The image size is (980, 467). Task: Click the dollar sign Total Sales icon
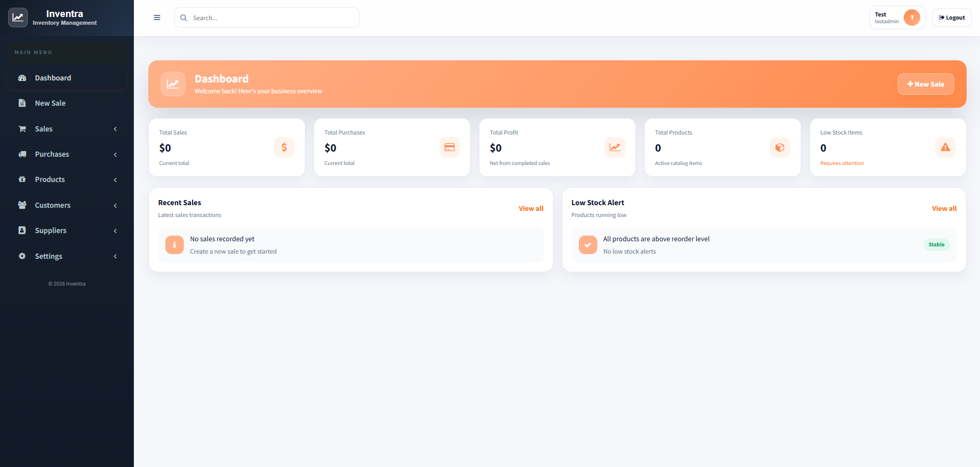pos(284,147)
